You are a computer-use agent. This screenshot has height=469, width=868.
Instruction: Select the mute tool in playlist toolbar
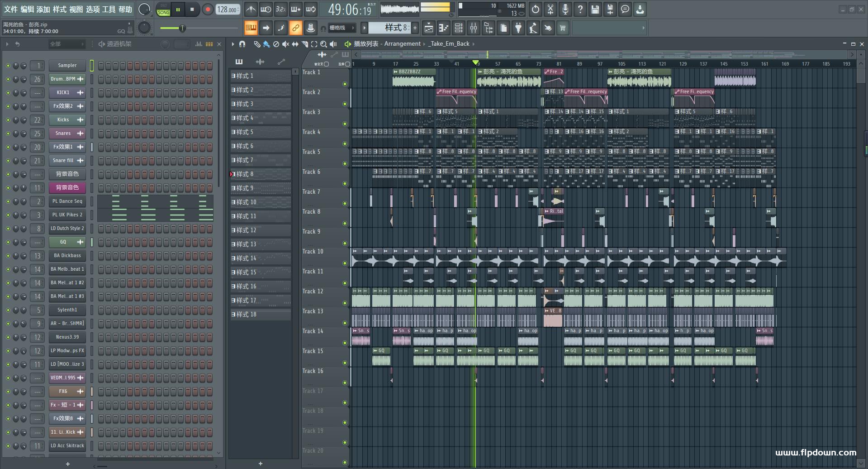[x=285, y=44]
